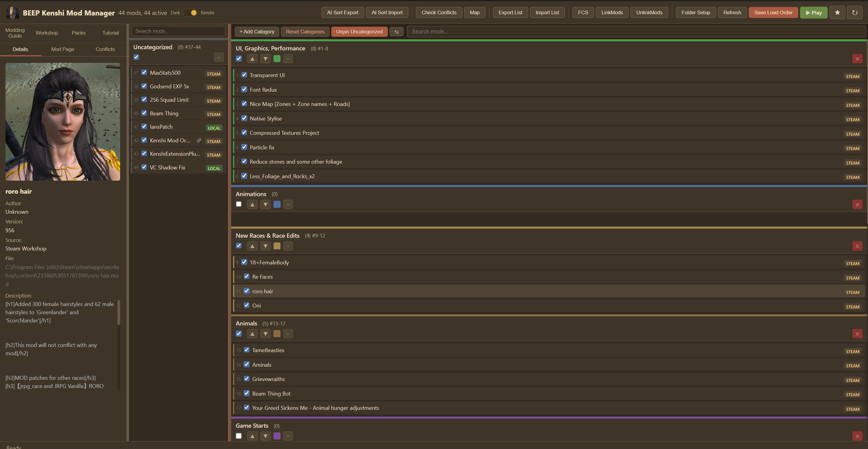
Task: Click the circular restart arrow icon
Action: [855, 12]
